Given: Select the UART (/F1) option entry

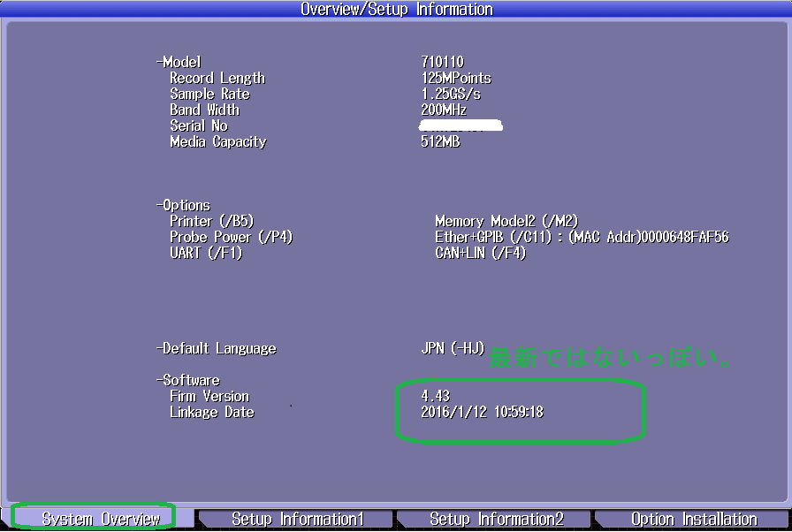Looking at the screenshot, I should pos(206,253).
